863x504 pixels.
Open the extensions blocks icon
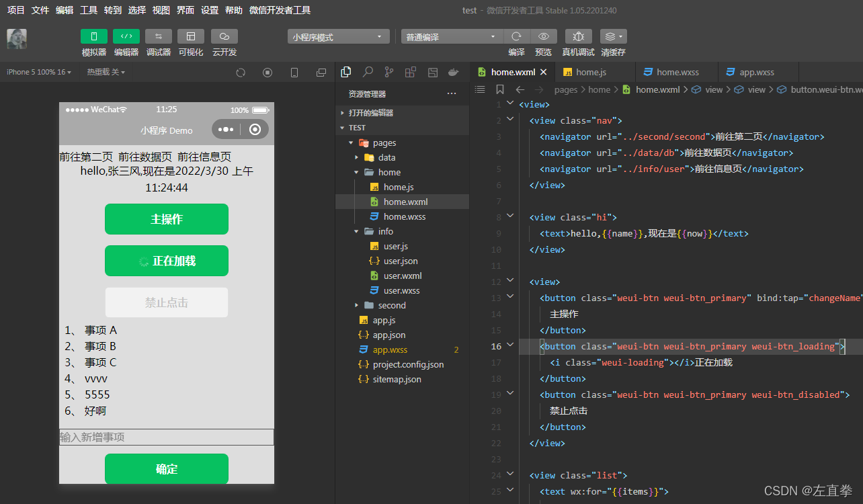point(411,72)
